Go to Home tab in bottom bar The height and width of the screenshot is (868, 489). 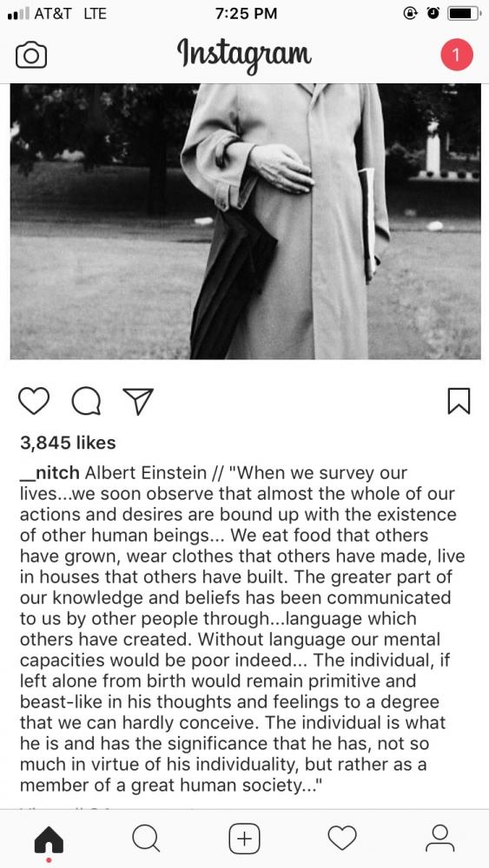coord(49,839)
